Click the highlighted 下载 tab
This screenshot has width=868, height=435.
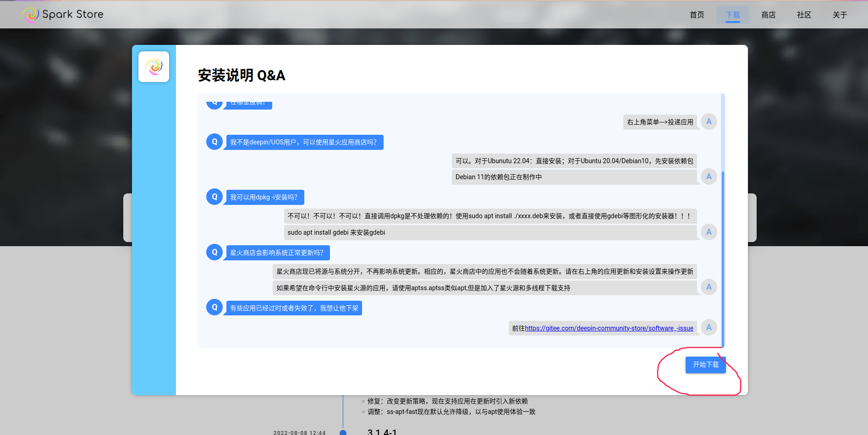[732, 15]
